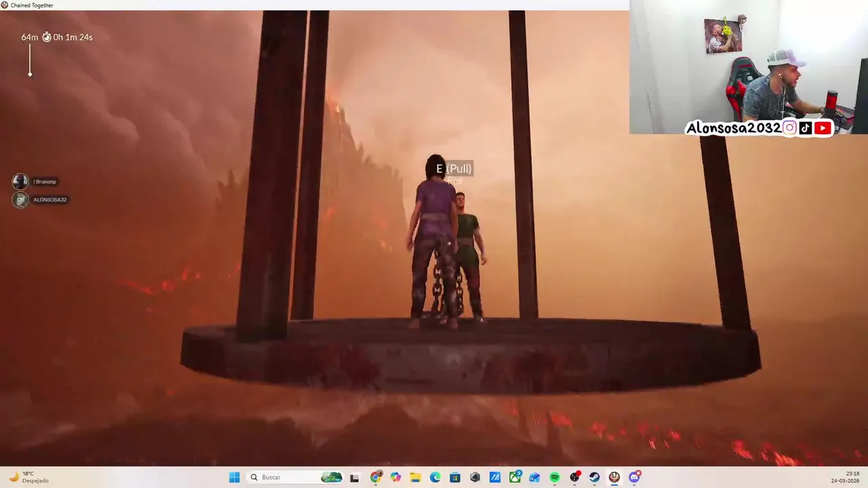Open File Explorer from the taskbar
The width and height of the screenshot is (868, 488).
[x=415, y=477]
